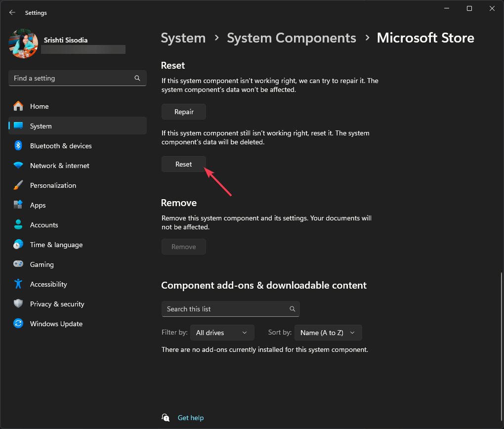This screenshot has width=504, height=429.
Task: Click search icon in Search this list
Action: pos(292,309)
